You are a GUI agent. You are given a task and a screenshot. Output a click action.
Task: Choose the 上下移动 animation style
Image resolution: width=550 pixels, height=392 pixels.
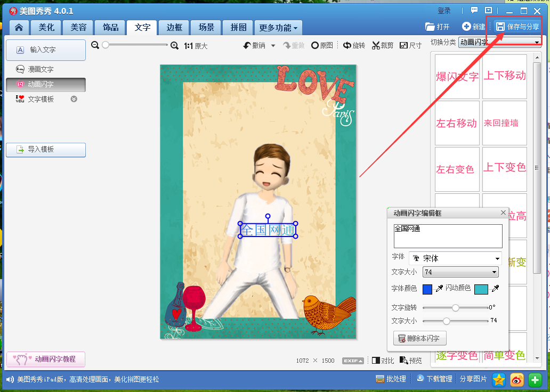click(504, 77)
